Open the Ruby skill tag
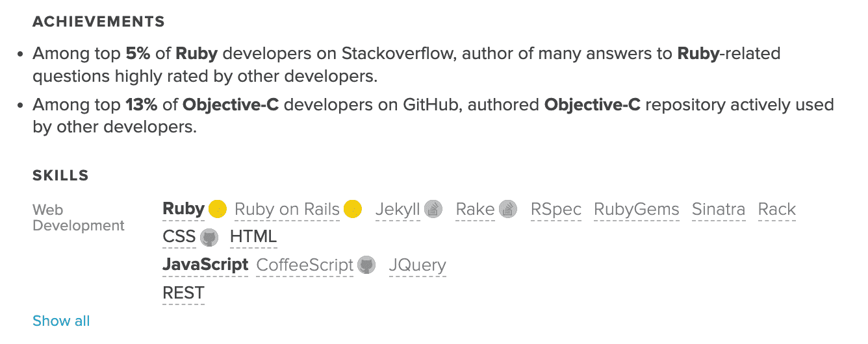 tap(183, 209)
